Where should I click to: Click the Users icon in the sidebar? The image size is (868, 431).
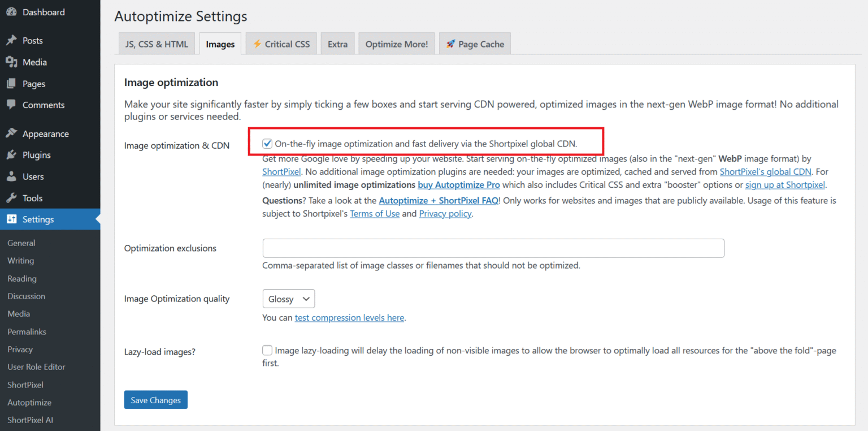(12, 176)
